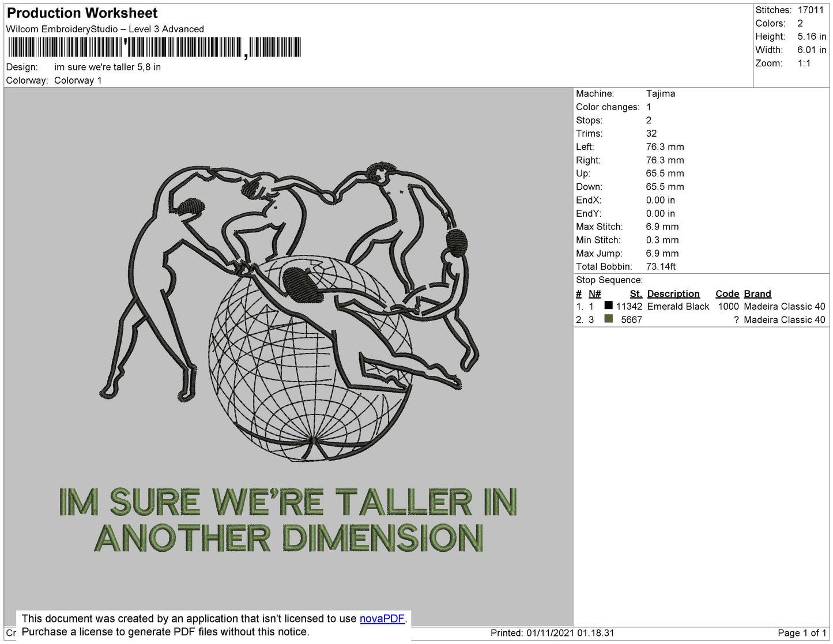833x644 pixels.
Task: Click the 'Production Worksheet' title
Action: [82, 13]
